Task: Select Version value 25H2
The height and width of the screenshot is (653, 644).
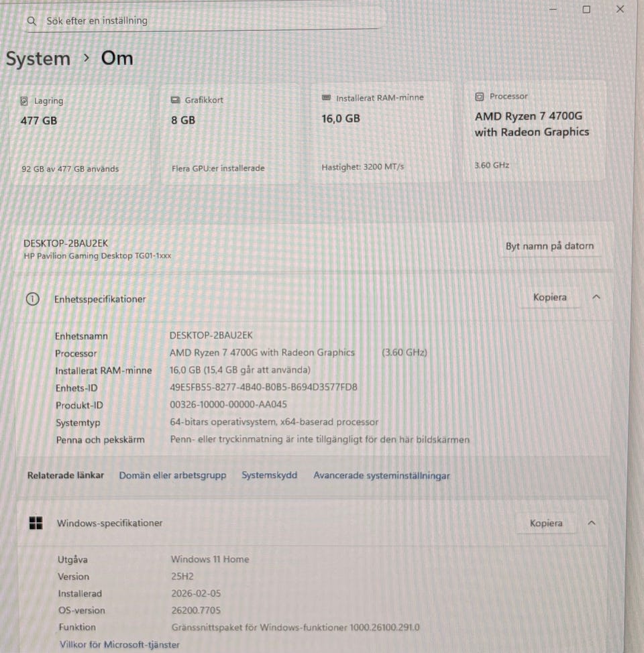Action: (182, 577)
